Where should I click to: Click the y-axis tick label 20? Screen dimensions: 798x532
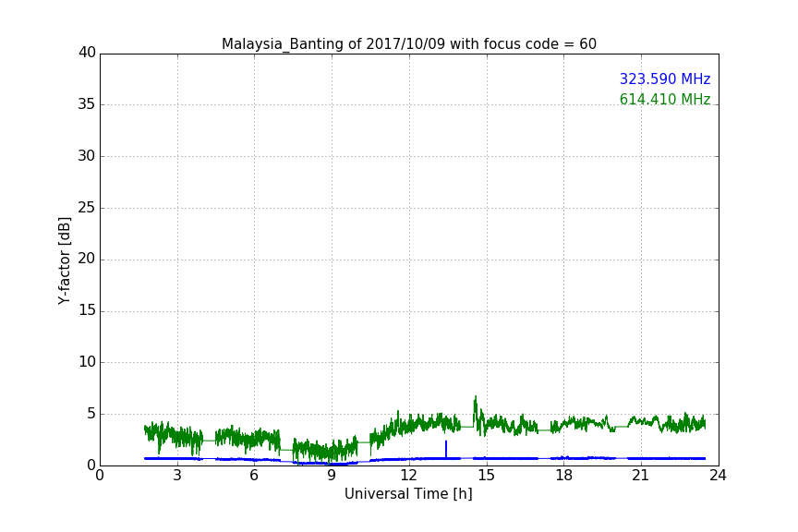87,260
